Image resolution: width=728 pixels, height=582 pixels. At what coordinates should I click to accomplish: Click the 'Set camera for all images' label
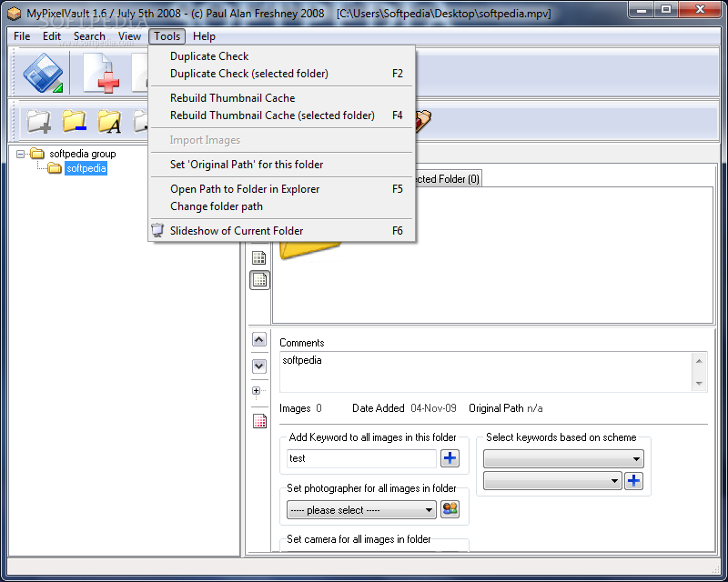pos(359,539)
